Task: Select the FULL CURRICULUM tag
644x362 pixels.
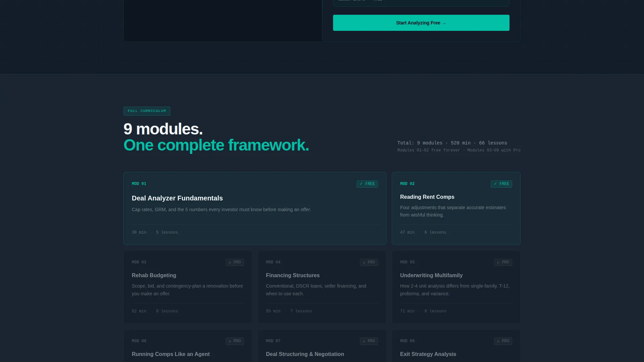Action: click(147, 111)
